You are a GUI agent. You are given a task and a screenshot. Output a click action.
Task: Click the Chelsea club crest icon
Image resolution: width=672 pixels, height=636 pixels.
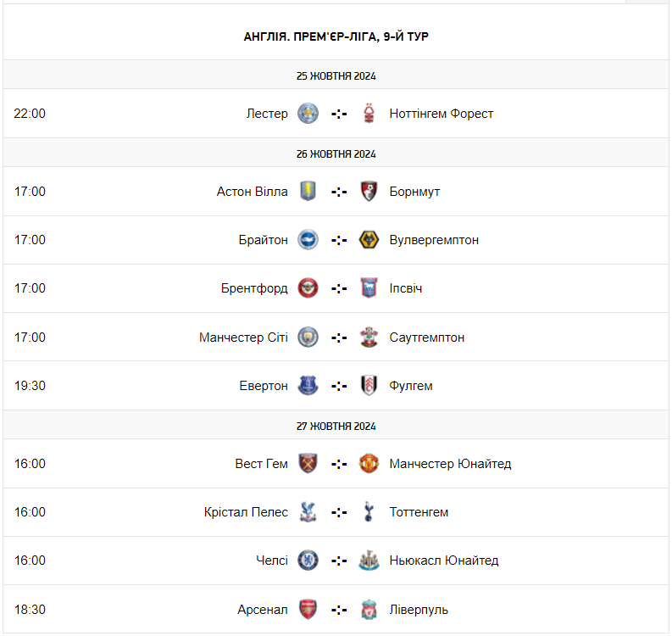tap(308, 561)
